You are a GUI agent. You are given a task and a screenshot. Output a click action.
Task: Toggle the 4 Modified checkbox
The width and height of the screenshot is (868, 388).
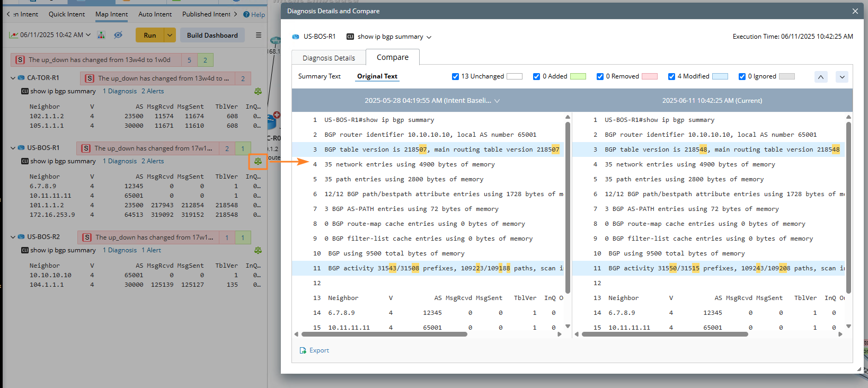pos(671,76)
